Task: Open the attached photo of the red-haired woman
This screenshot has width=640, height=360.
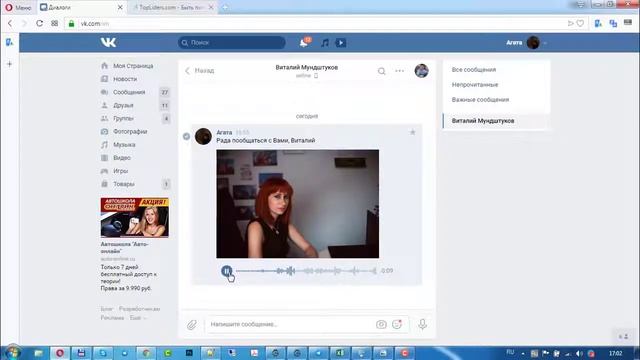Action: [x=298, y=204]
